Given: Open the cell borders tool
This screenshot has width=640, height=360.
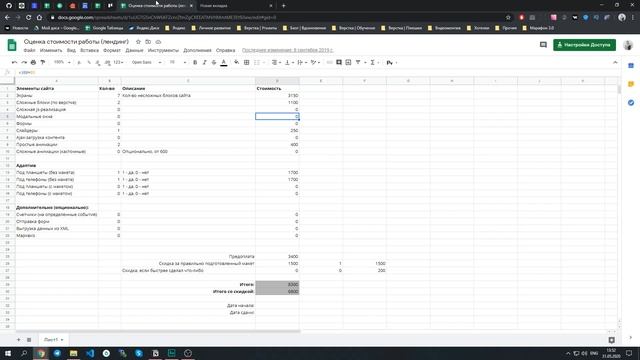Looking at the screenshot, I should coord(247,62).
